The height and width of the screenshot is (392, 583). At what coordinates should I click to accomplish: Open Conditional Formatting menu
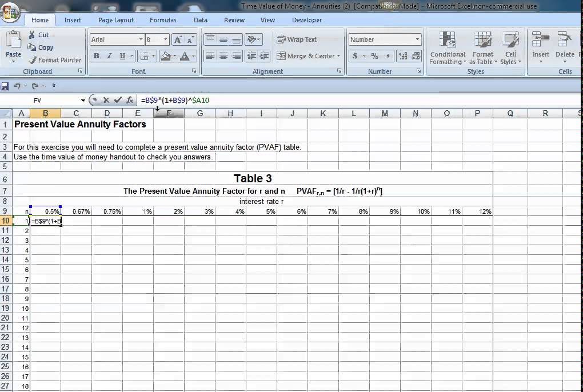click(448, 48)
